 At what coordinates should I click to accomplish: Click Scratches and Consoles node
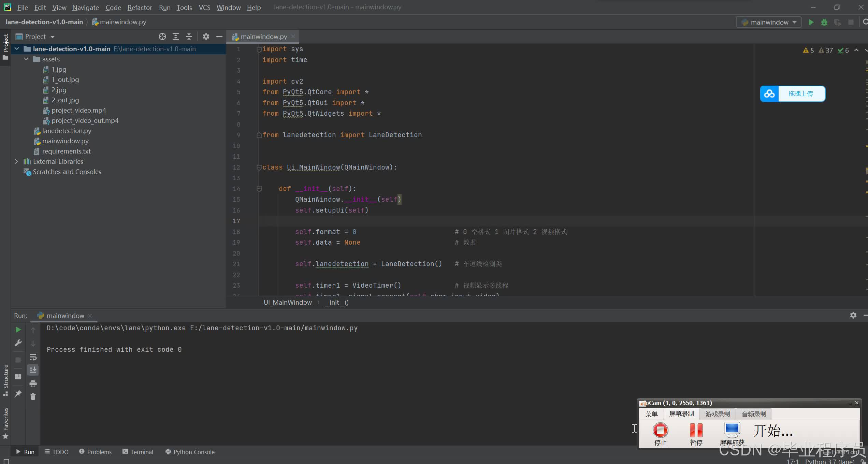(67, 172)
